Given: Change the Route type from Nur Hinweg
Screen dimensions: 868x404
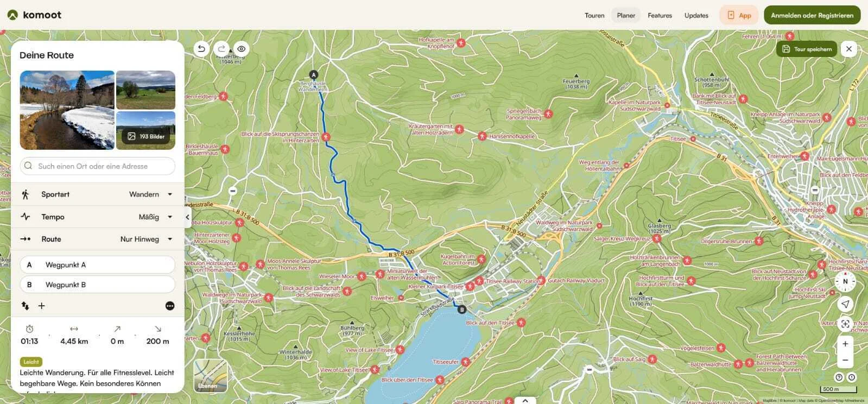Looking at the screenshot, I should coord(145,239).
